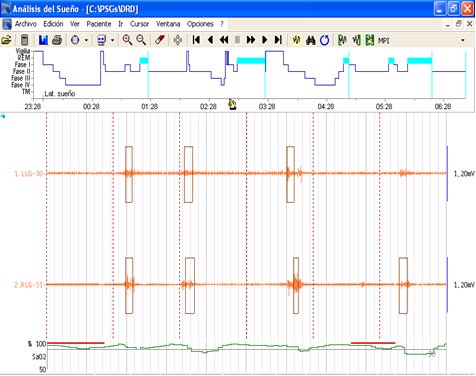
Task: Click the hypnogram cursor marker near 02:28
Action: [232, 105]
